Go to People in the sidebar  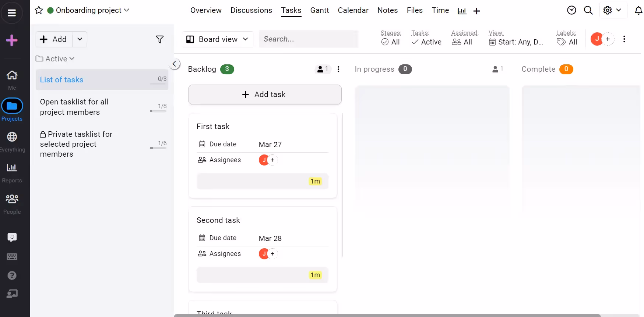(x=12, y=203)
